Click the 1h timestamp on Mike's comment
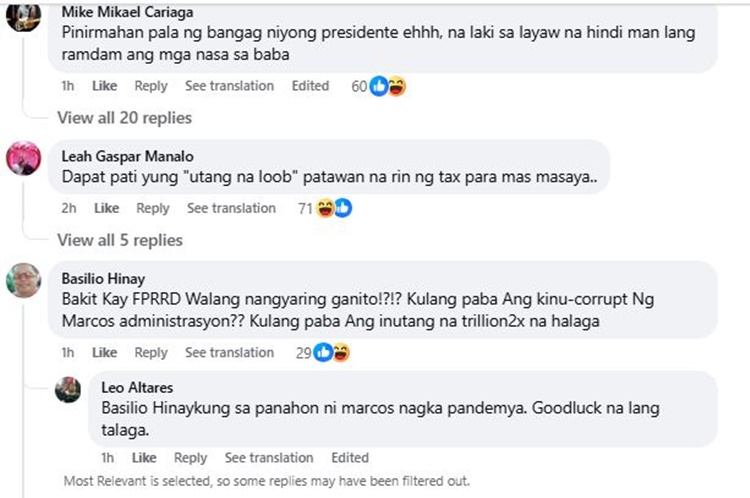 pyautogui.click(x=67, y=86)
